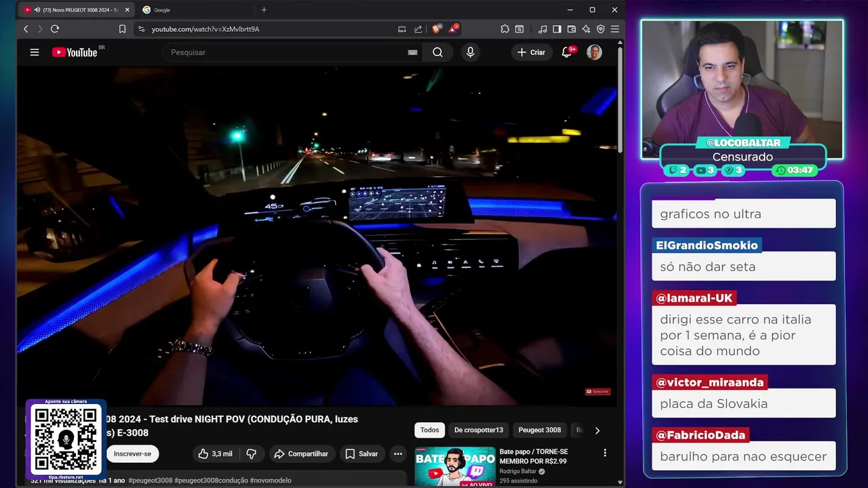
Task: Open the YouTube hamburger guide menu
Action: (35, 52)
